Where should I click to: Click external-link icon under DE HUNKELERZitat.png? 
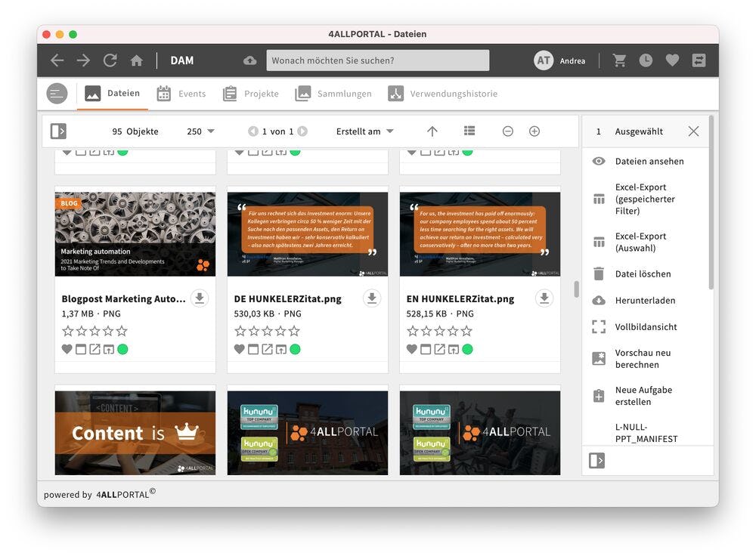[x=267, y=349]
